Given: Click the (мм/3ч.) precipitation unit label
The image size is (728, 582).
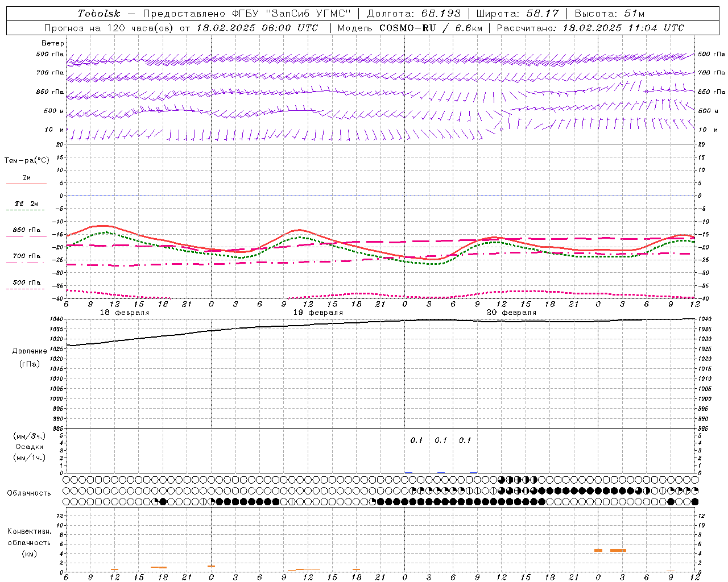Looking at the screenshot, I should point(30,436).
